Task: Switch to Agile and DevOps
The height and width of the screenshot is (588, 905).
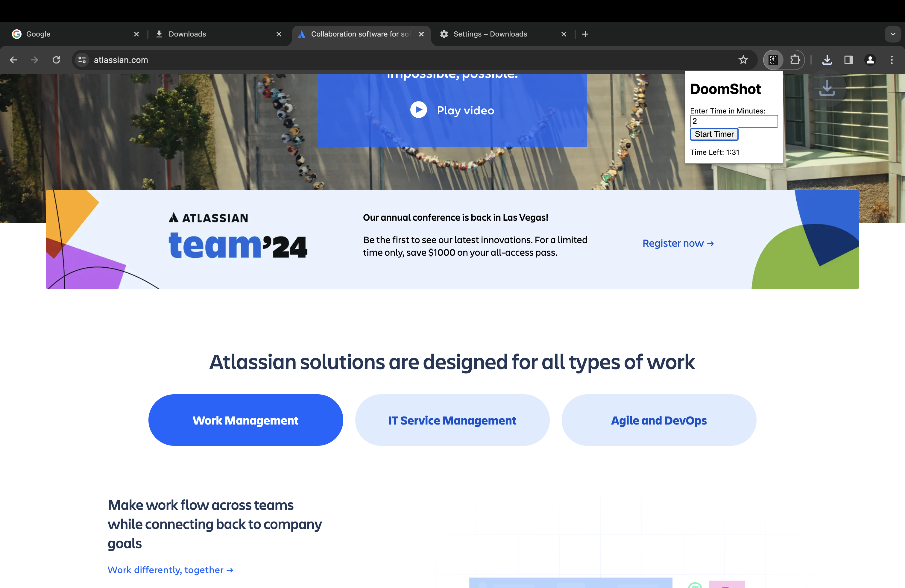Action: tap(659, 420)
